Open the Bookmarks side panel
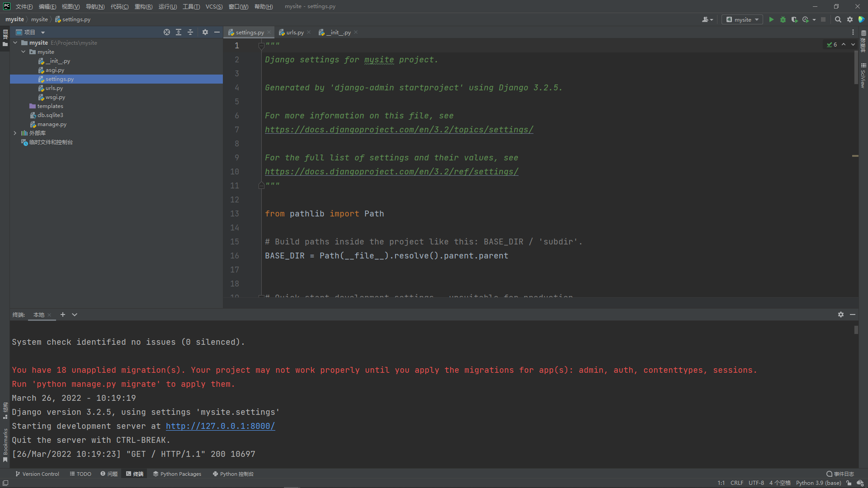 5,445
